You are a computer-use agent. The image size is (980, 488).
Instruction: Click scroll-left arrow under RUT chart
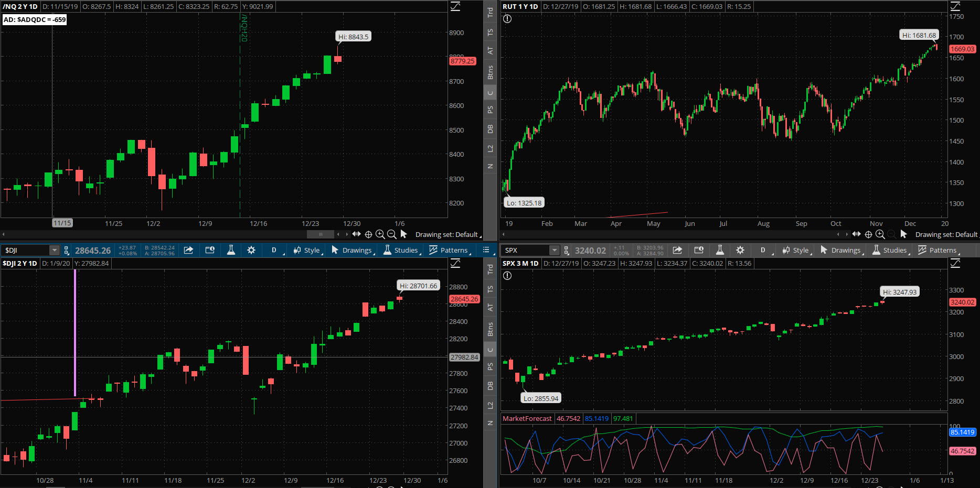(838, 234)
